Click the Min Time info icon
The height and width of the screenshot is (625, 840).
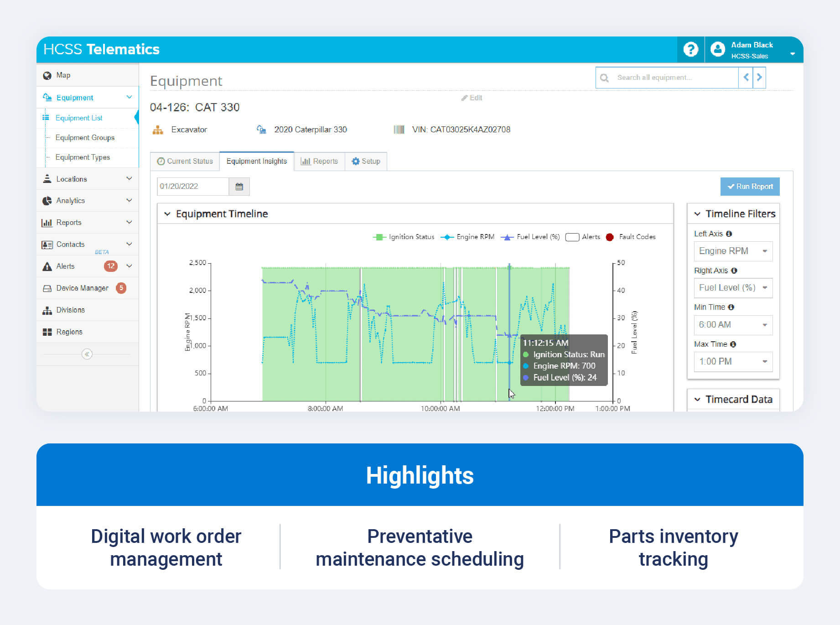coord(731,307)
